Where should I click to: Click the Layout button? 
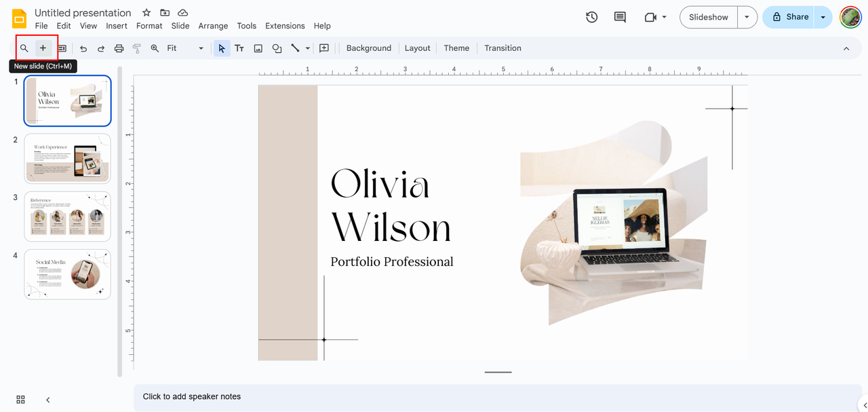coord(418,48)
